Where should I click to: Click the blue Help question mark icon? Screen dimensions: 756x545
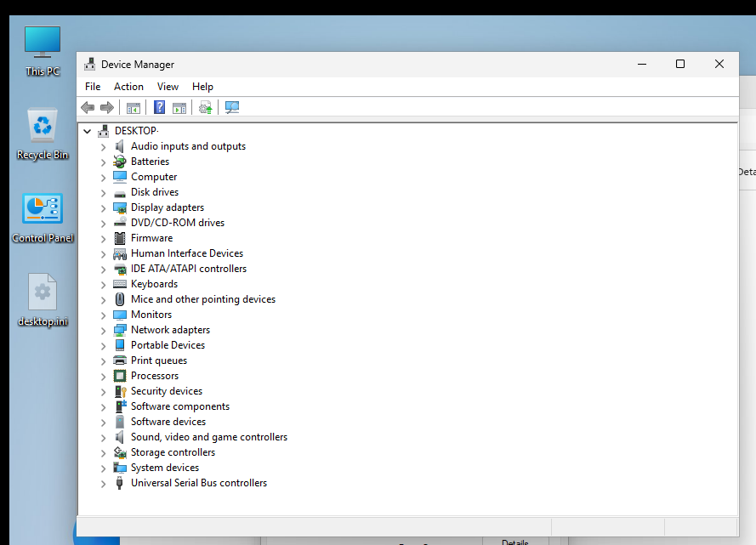point(160,107)
